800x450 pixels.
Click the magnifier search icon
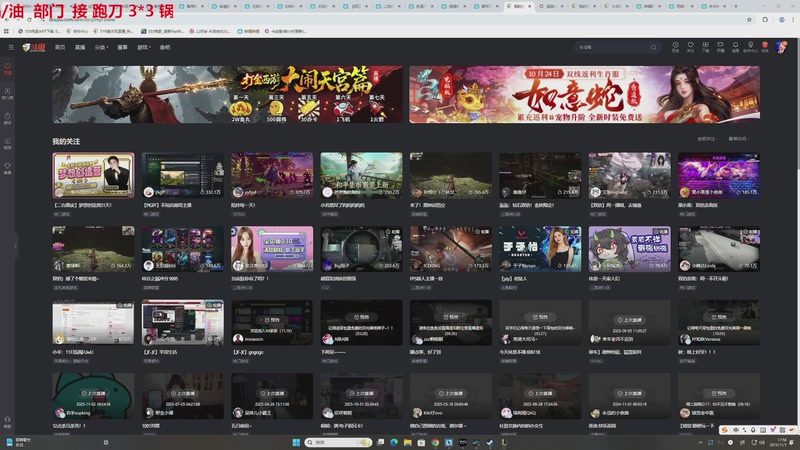[x=653, y=47]
